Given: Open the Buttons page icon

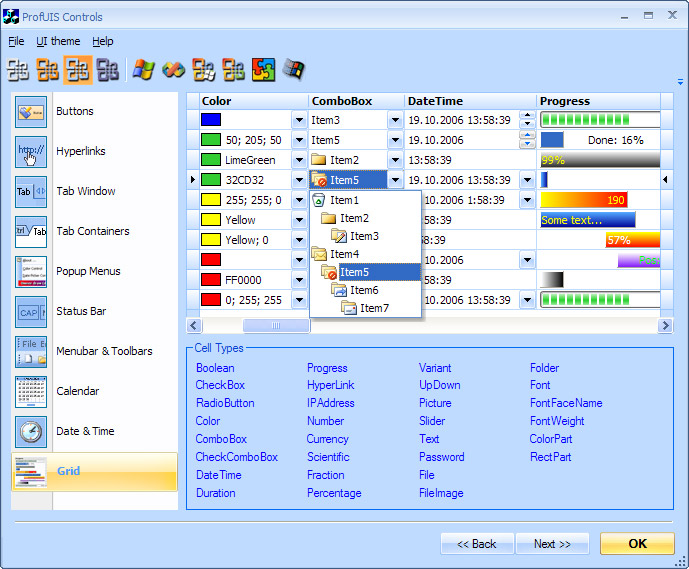Looking at the screenshot, I should [x=31, y=112].
